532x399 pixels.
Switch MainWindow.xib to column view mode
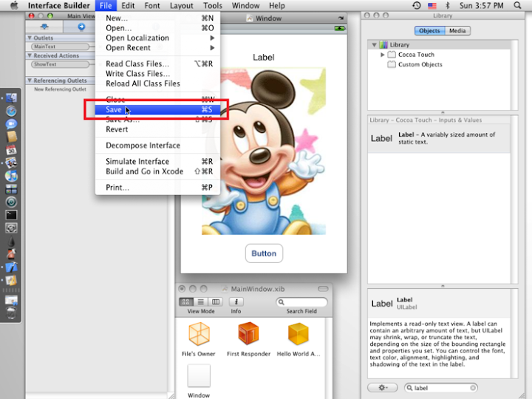[x=216, y=301]
